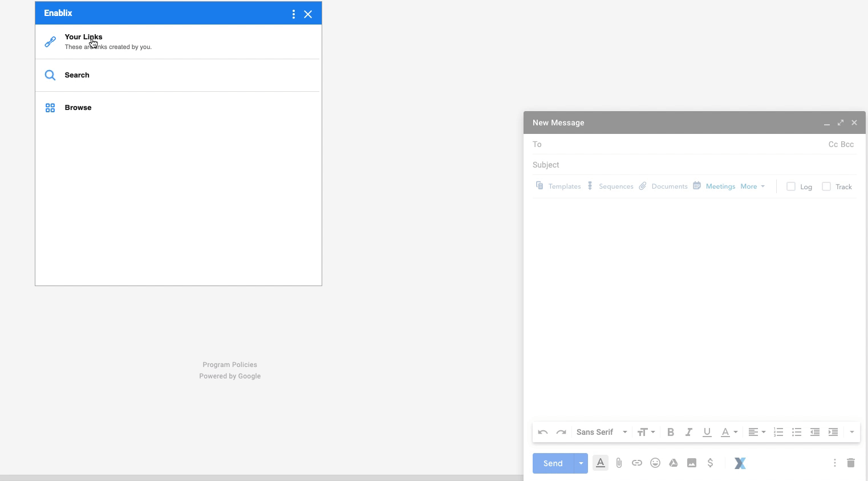Open text color picker
This screenshot has width=868, height=481.
[x=729, y=432]
